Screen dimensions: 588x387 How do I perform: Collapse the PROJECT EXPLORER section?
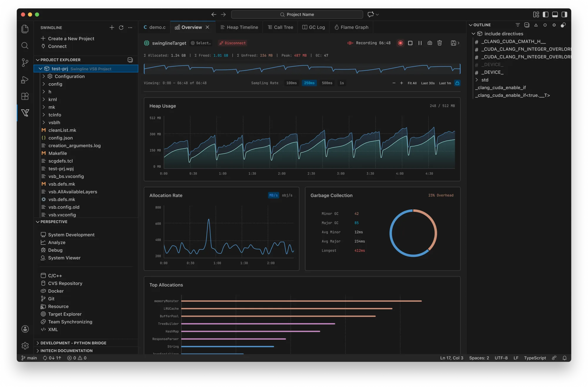click(x=38, y=60)
